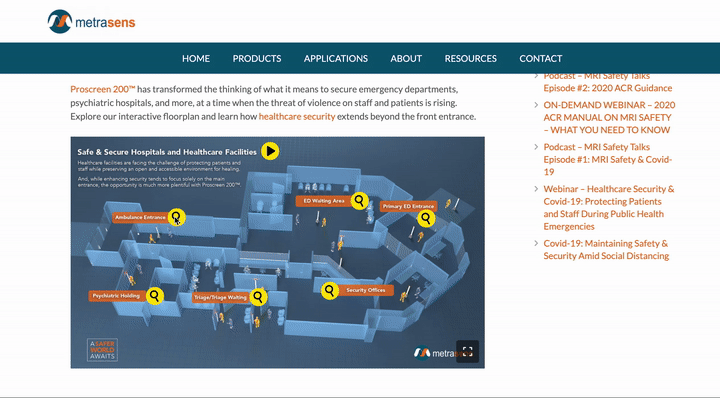Open the HOME menu item

coord(196,58)
